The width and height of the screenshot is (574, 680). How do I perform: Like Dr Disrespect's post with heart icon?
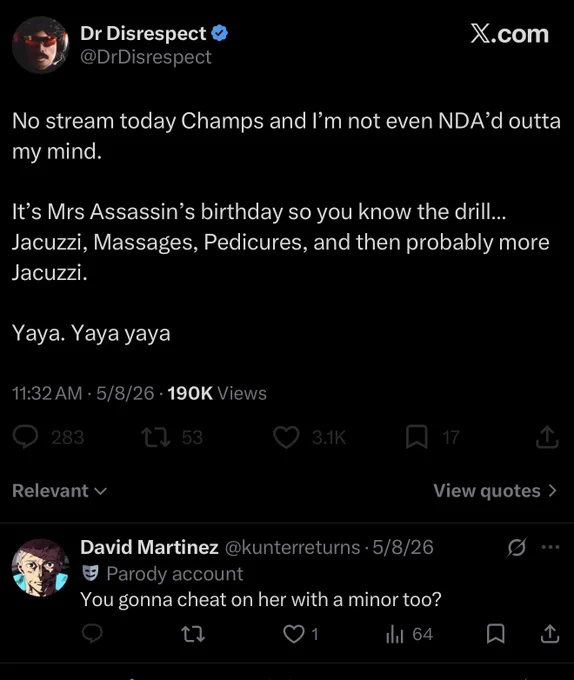coord(286,437)
